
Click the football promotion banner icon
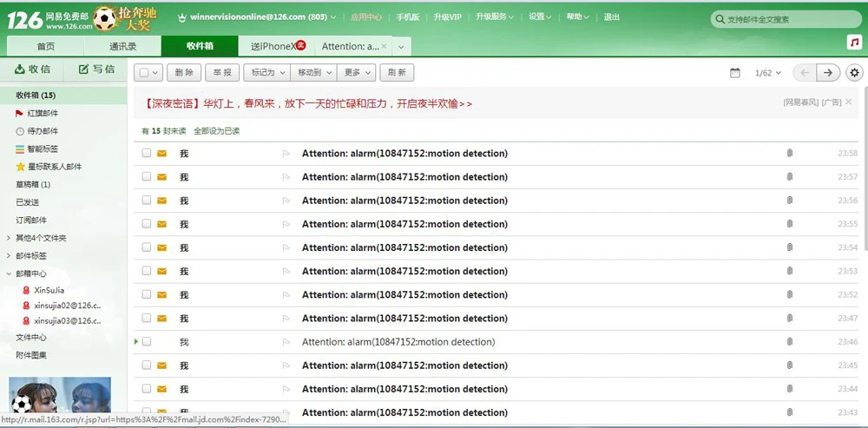click(x=125, y=19)
